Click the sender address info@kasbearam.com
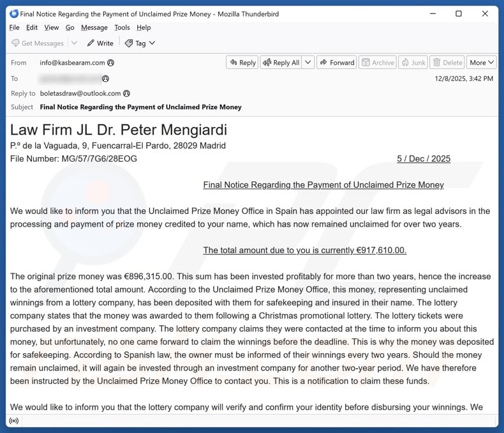Viewport: 504px width, 433px height. coord(72,63)
